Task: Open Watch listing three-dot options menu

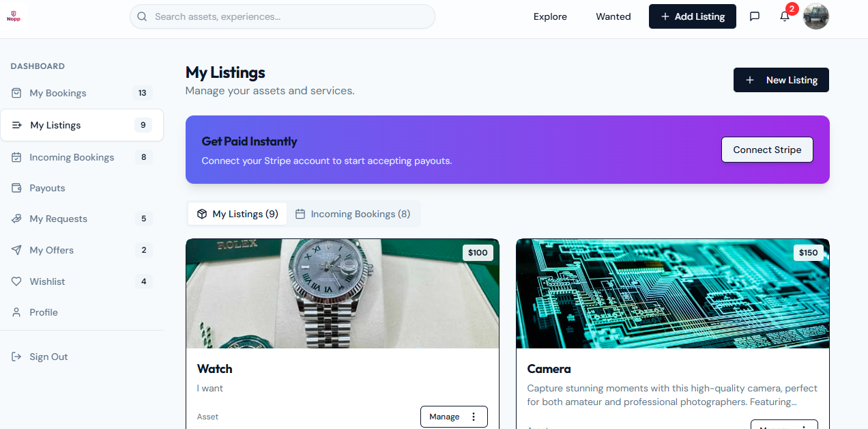Action: point(474,417)
